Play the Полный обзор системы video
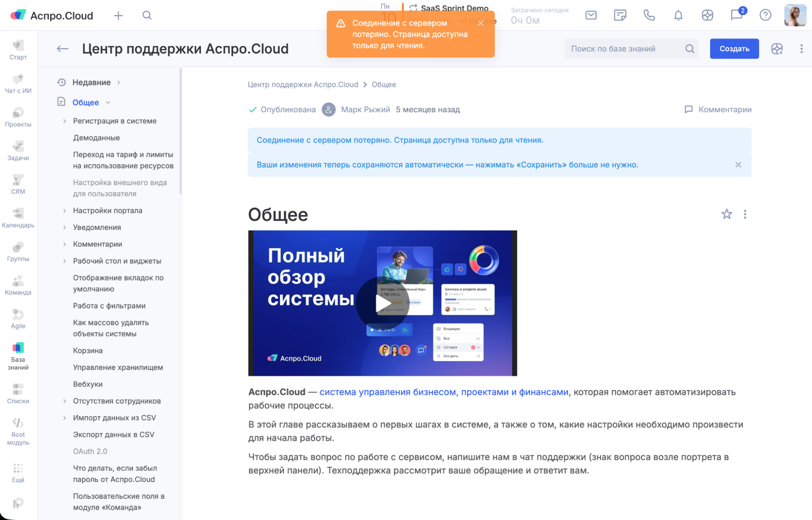 383,303
